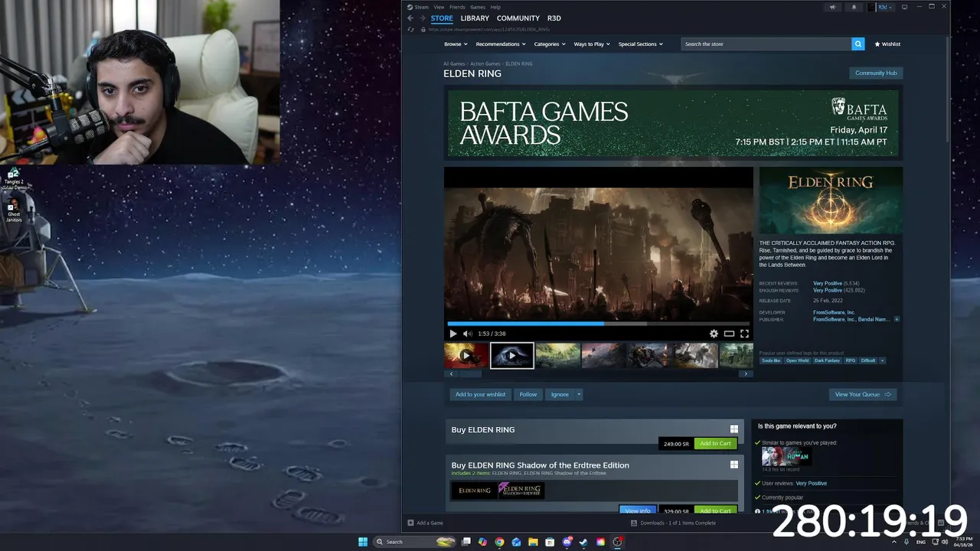
Task: Play the trailer video
Action: pyautogui.click(x=453, y=334)
